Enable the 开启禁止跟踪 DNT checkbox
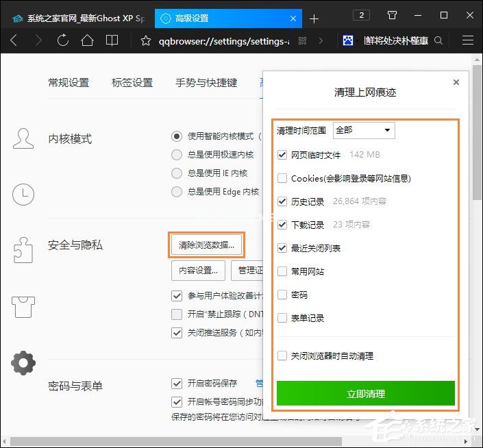The width and height of the screenshot is (483, 448). point(177,314)
